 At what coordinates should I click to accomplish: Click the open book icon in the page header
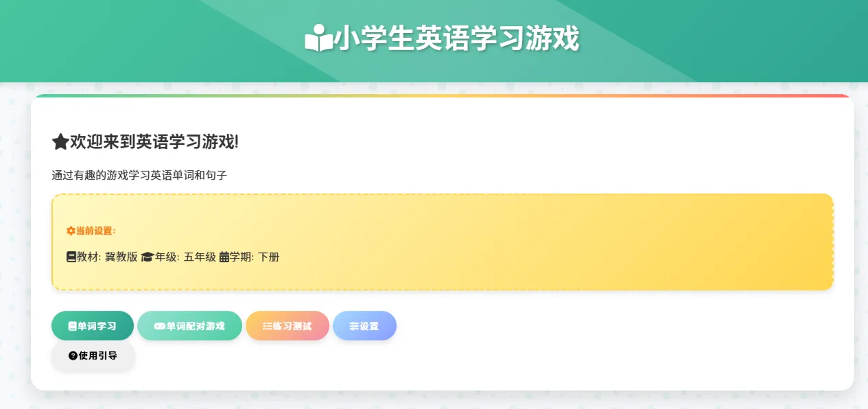tap(320, 39)
